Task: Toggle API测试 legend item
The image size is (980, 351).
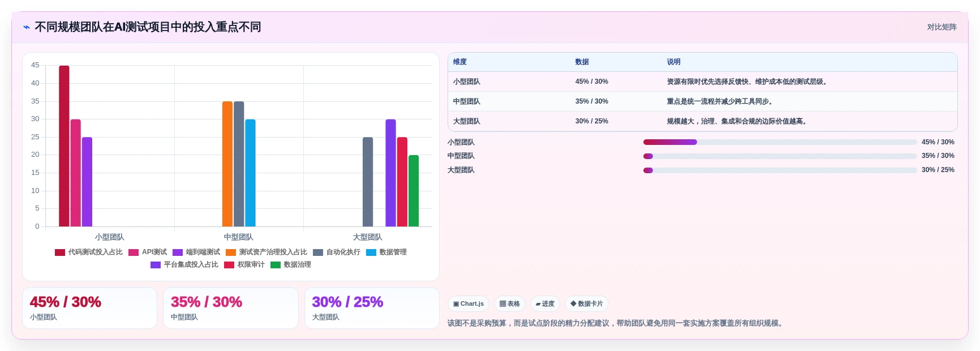Action: pos(148,252)
